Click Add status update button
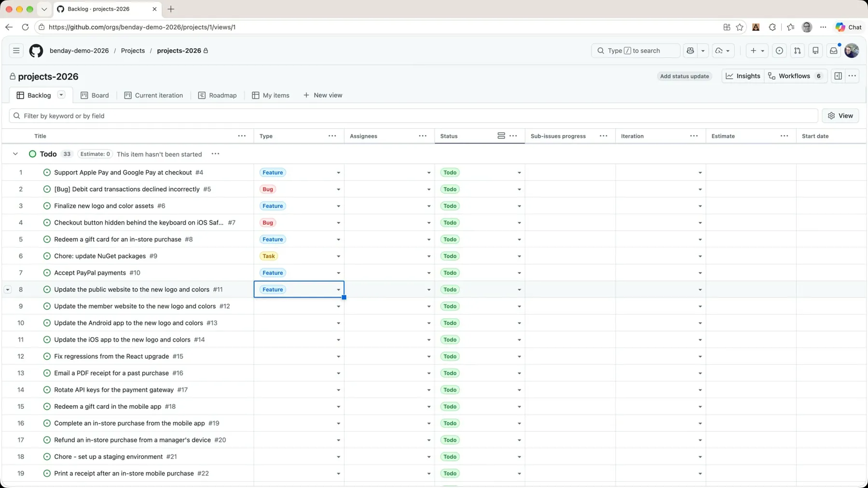Viewport: 868px width, 488px height. [684, 76]
